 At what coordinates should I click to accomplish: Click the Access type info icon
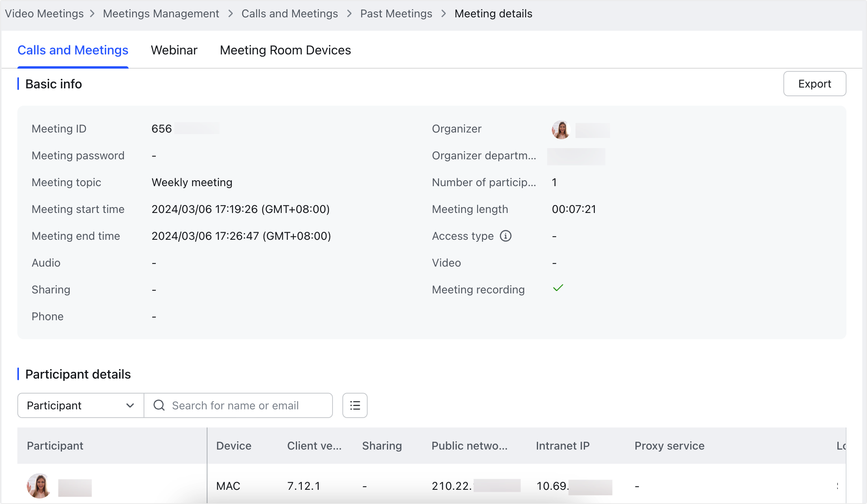(x=506, y=236)
